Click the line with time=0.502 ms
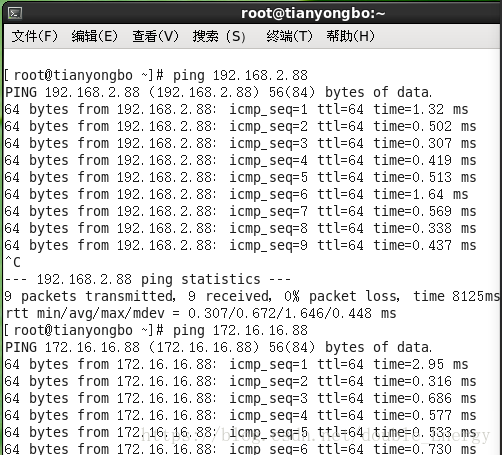The width and height of the screenshot is (502, 455). click(240, 126)
